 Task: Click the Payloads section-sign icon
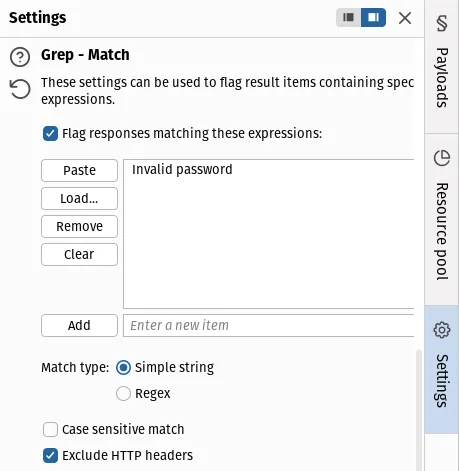[442, 23]
